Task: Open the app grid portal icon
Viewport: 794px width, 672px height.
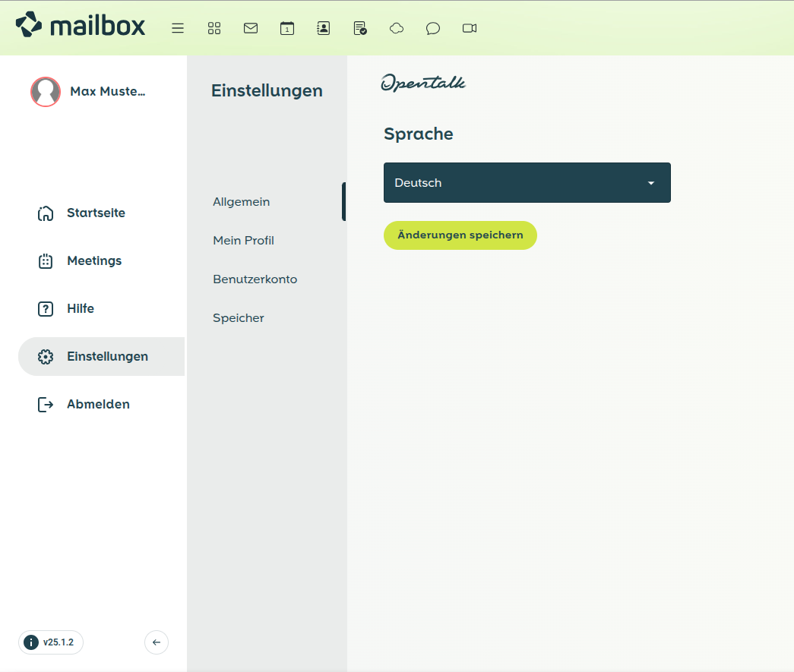Action: (214, 28)
